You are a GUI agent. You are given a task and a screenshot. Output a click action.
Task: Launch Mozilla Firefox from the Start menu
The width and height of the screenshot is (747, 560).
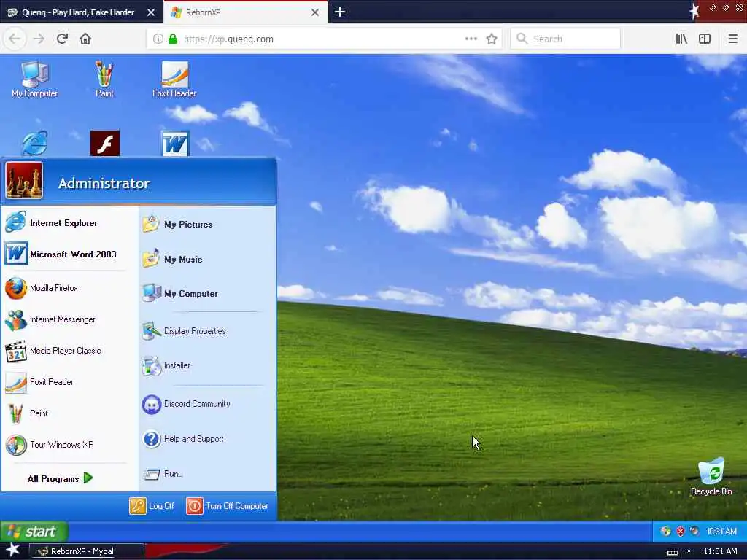[69, 288]
